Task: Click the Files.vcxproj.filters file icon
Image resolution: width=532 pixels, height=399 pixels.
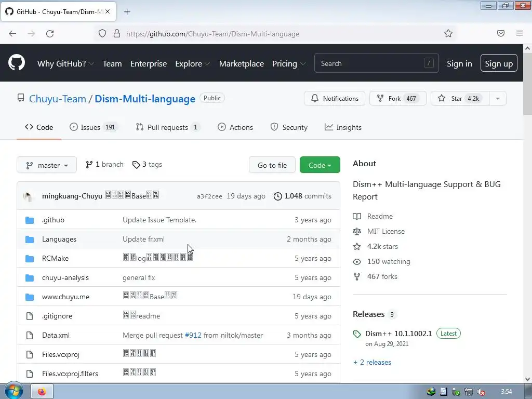Action: [x=30, y=374]
